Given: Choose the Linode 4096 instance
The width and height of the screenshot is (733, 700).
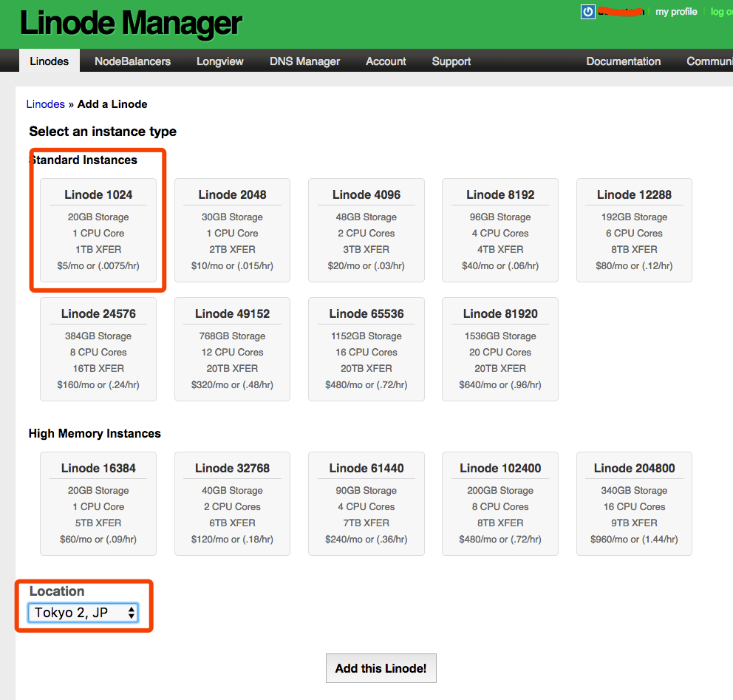Looking at the screenshot, I should pos(366,230).
